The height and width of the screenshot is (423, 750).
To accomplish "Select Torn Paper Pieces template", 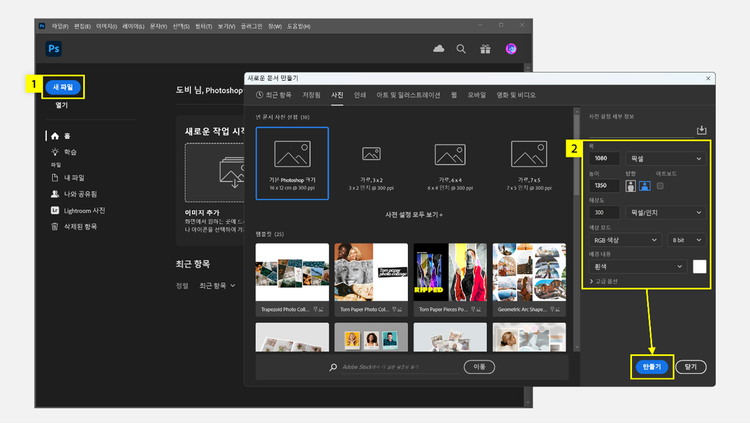I will click(450, 279).
